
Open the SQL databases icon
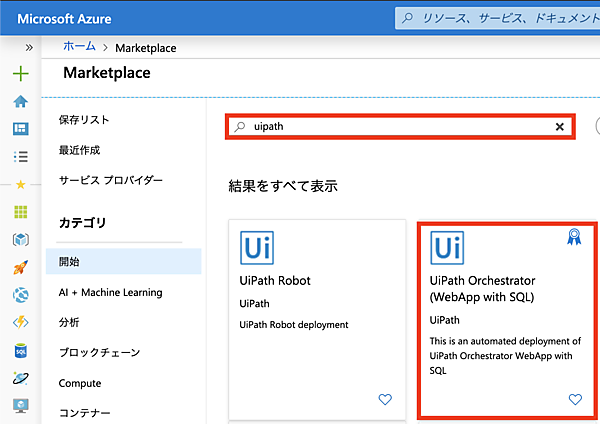[x=20, y=351]
